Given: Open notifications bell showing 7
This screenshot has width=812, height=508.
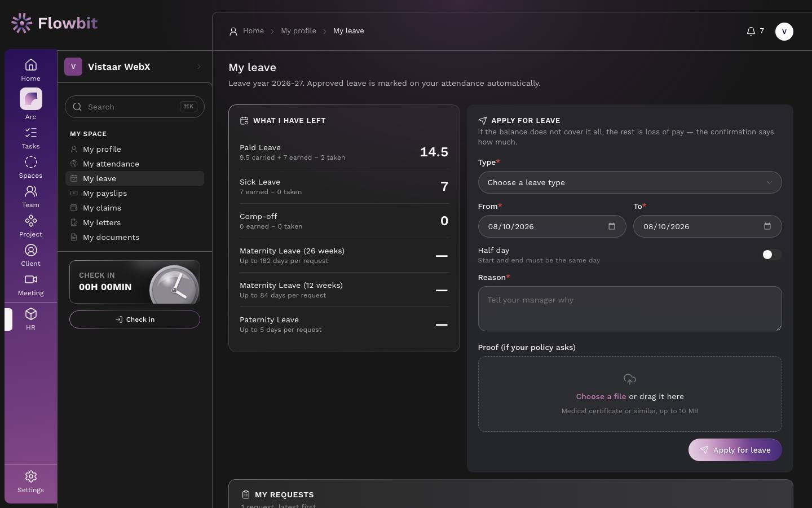Looking at the screenshot, I should [755, 31].
